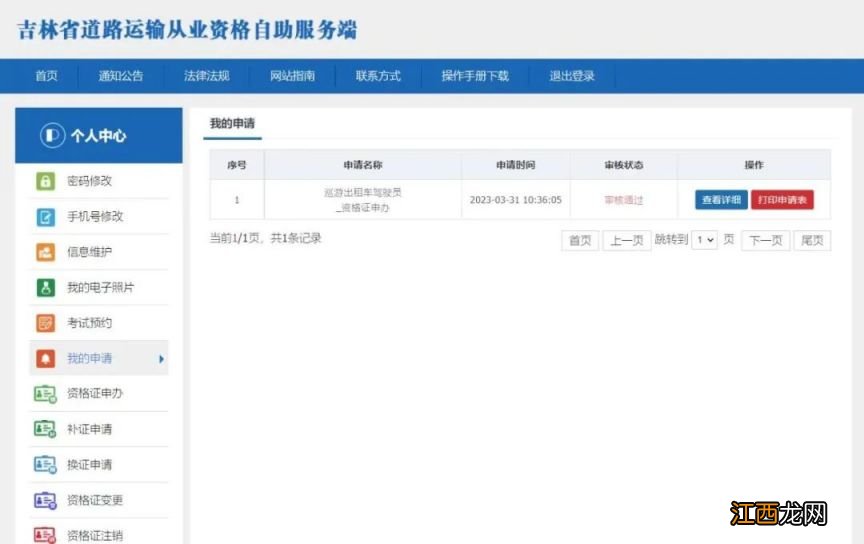The width and height of the screenshot is (864, 544).
Task: Click the 我的电子照片 green person icon
Action: click(x=45, y=287)
